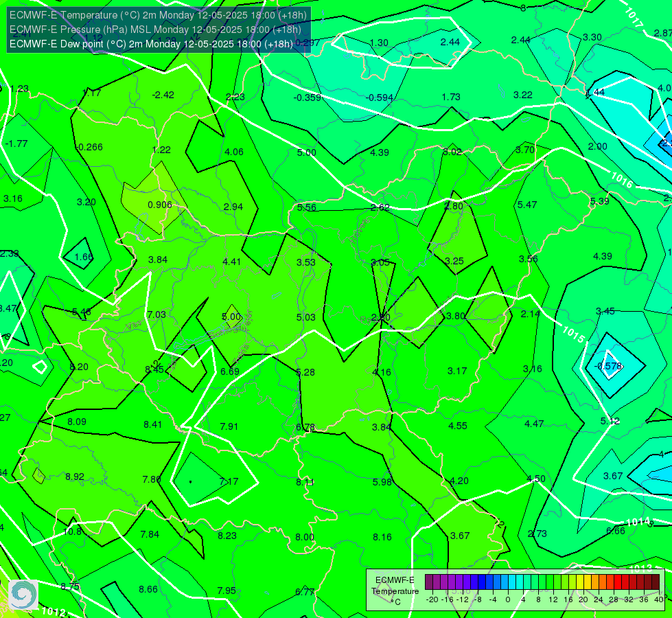
Task: Click the 4.41 dew point value
Action: 232,262
